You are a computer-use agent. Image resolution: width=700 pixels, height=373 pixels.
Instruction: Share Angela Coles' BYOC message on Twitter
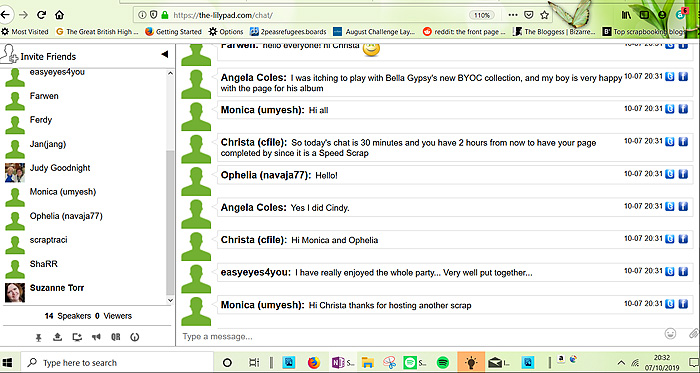670,76
